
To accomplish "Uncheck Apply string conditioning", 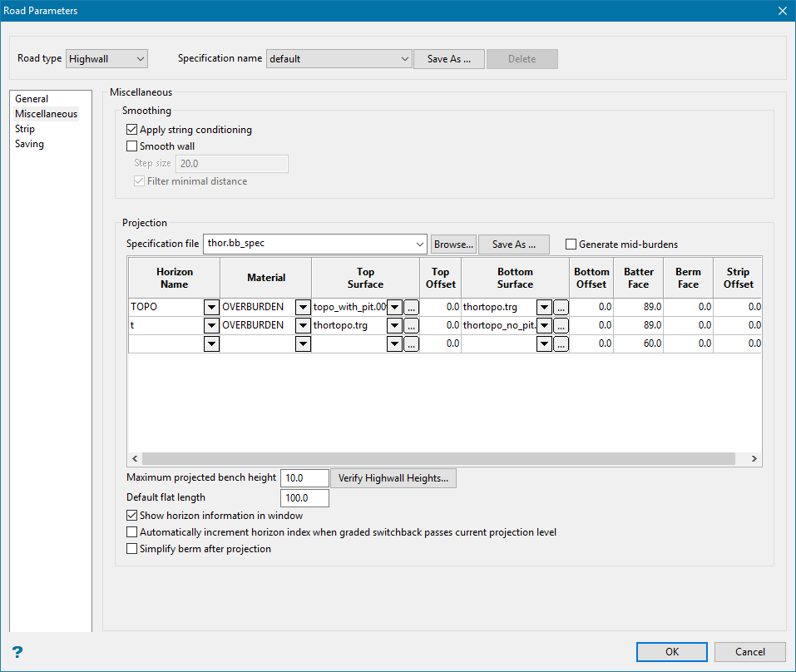I will coord(131,130).
